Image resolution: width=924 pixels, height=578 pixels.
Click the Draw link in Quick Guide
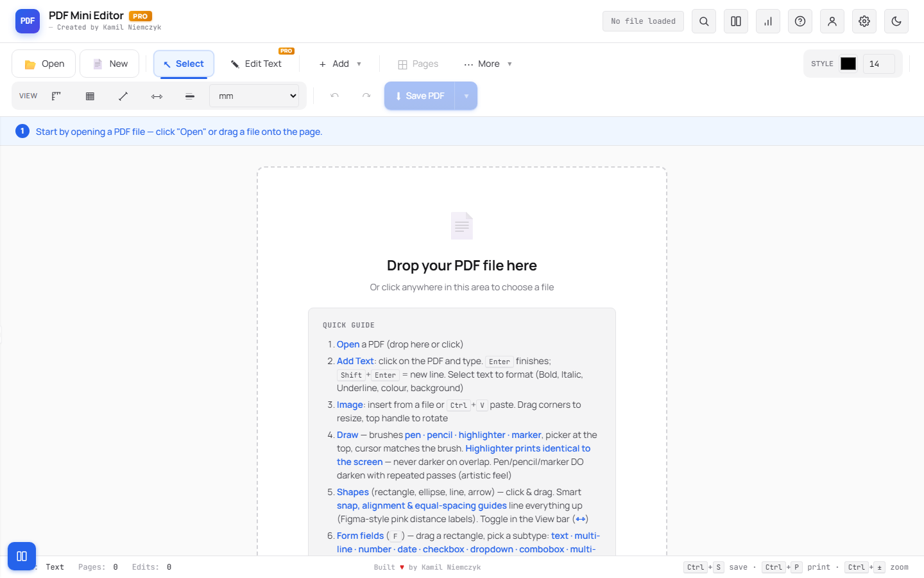click(347, 435)
